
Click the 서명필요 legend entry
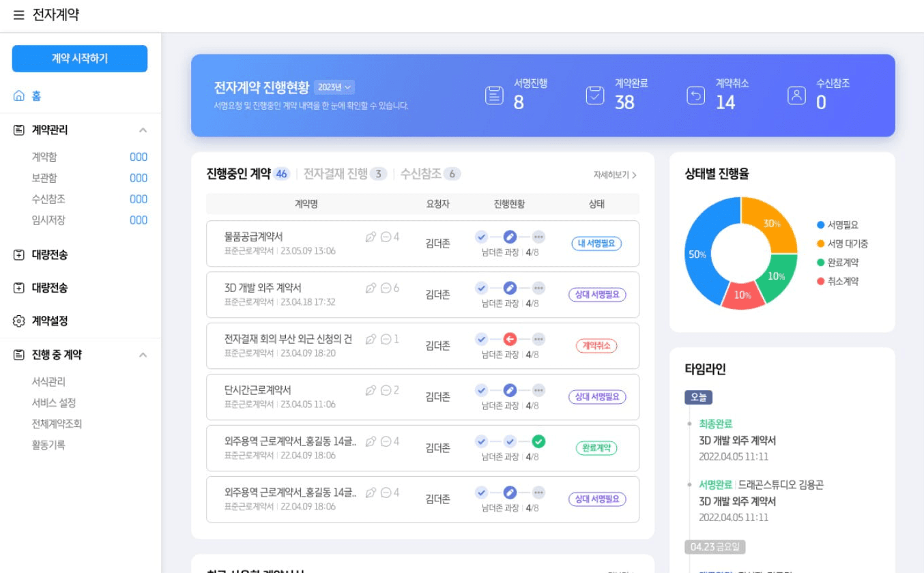pyautogui.click(x=837, y=225)
